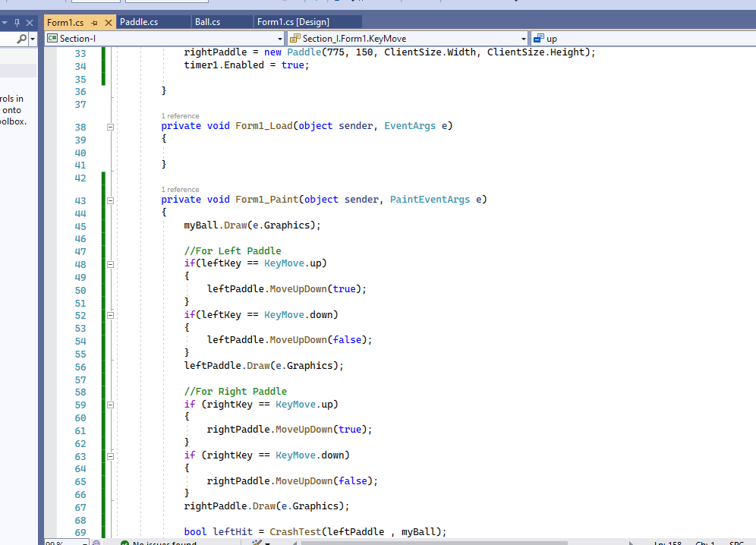Image resolution: width=756 pixels, height=545 pixels.
Task: Click the CrashTest method call
Action: 295,531
